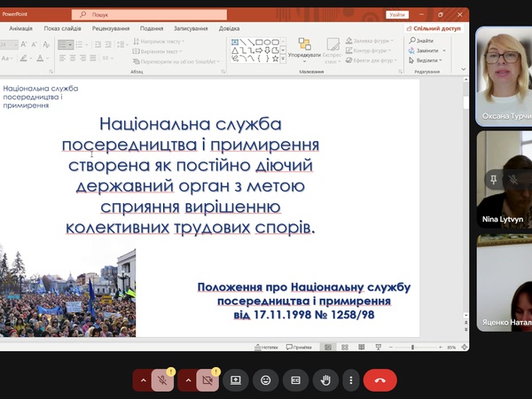Click the Увійти sign-in button

397,15
